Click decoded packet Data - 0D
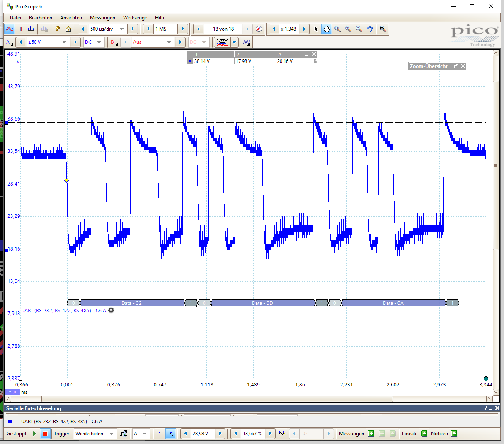The height and width of the screenshot is (444, 504). click(263, 303)
